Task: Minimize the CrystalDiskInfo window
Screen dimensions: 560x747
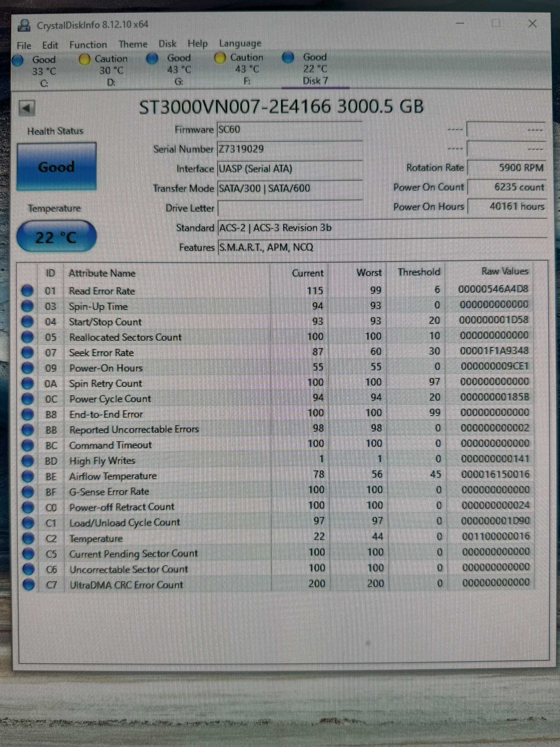Action: coord(460,24)
